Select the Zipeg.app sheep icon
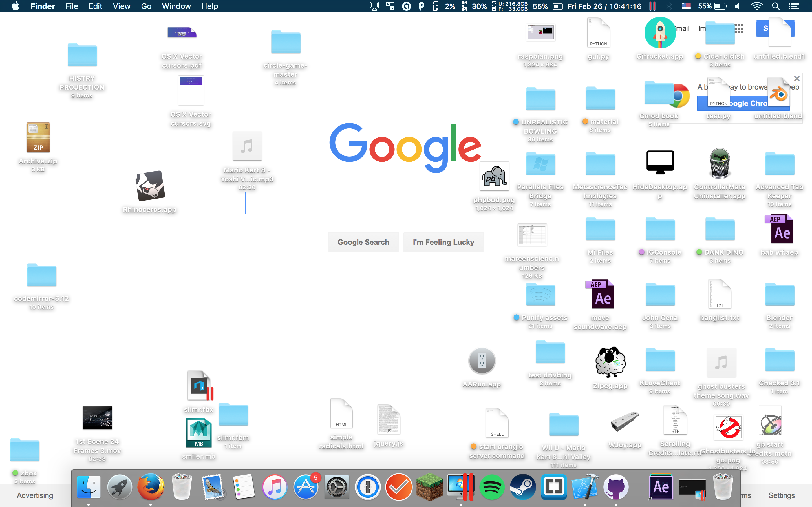The image size is (812, 507). point(610,362)
